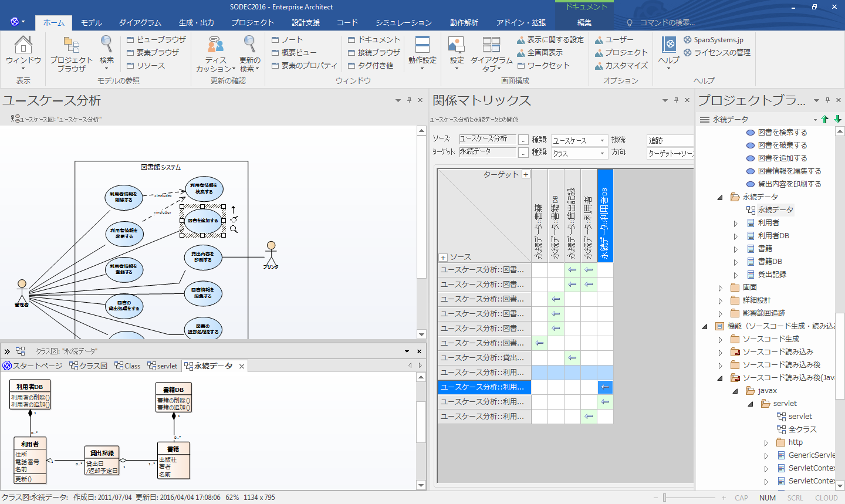The image size is (845, 504).
Task: Toggle auto-hide pin on 関係マトリックス panel
Action: [676, 100]
